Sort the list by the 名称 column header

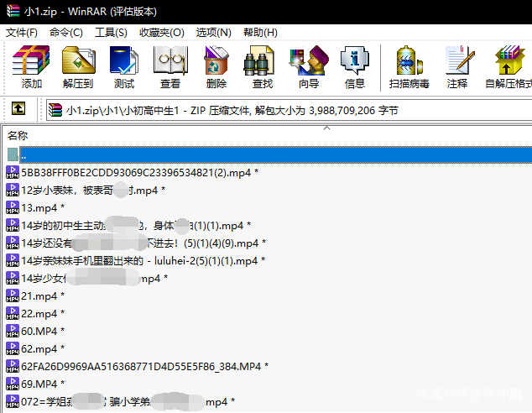pyautogui.click(x=18, y=136)
